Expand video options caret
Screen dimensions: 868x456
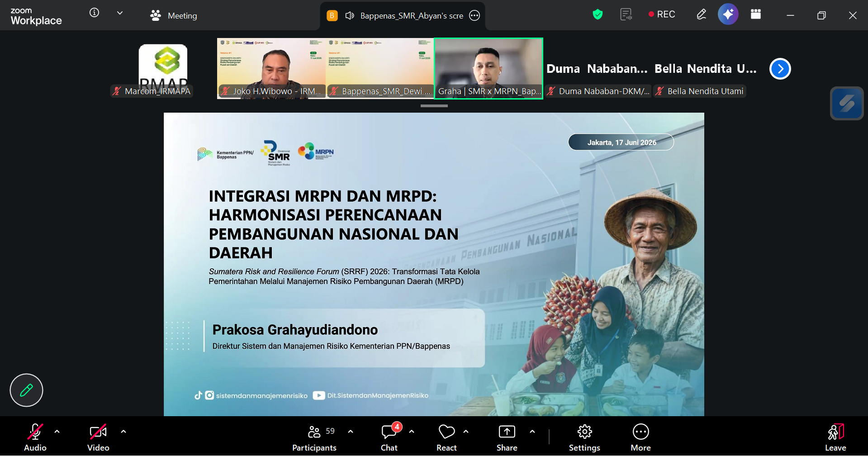click(123, 432)
